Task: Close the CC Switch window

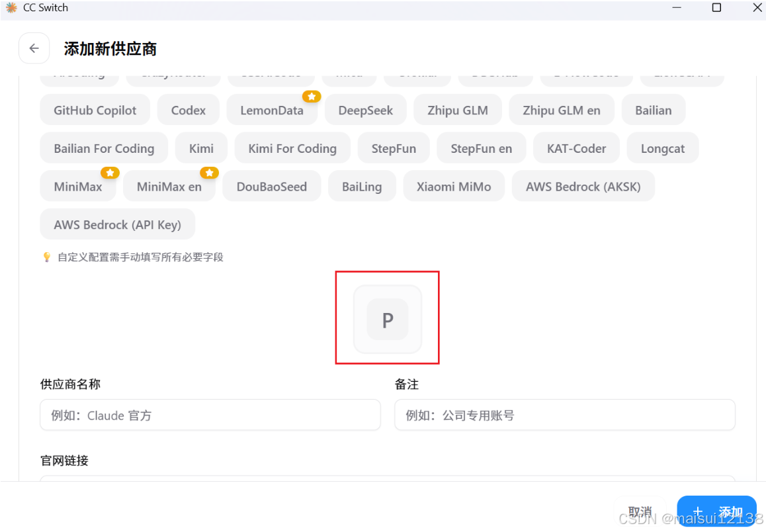Action: [757, 8]
